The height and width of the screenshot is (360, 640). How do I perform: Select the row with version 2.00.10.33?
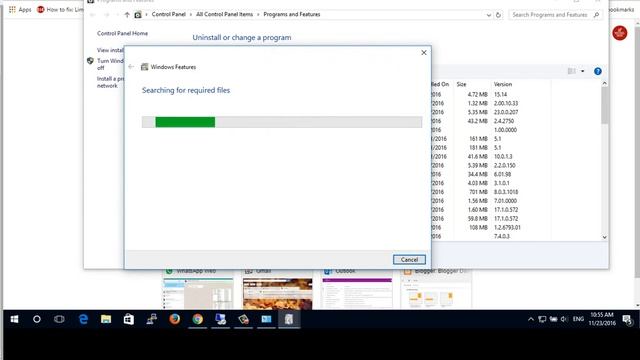point(506,103)
